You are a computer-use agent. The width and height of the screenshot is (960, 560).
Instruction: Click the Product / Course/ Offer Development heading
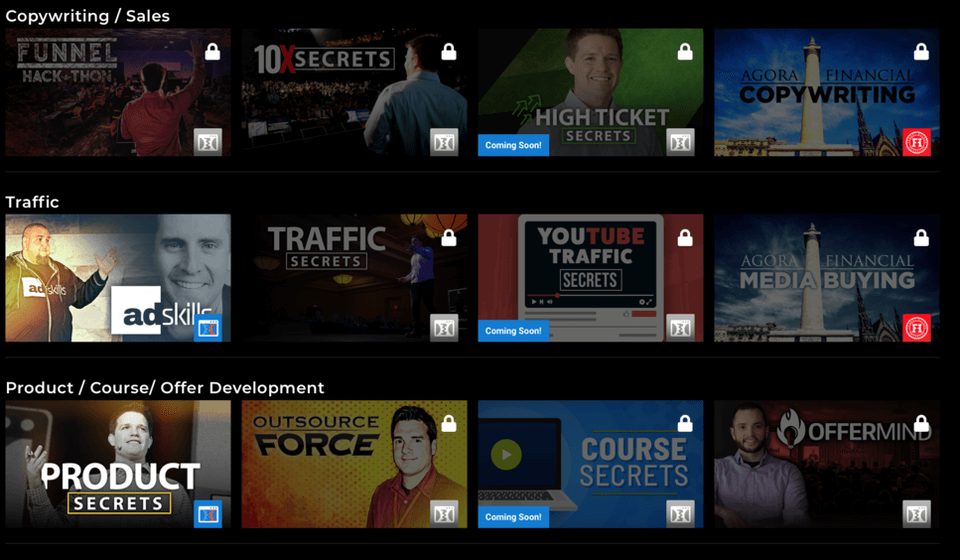pos(165,388)
